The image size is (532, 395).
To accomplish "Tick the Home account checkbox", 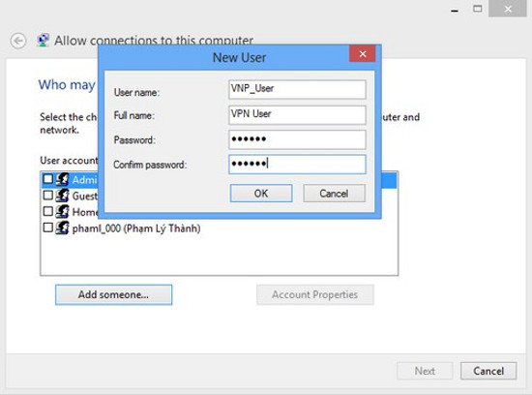I will click(x=48, y=211).
